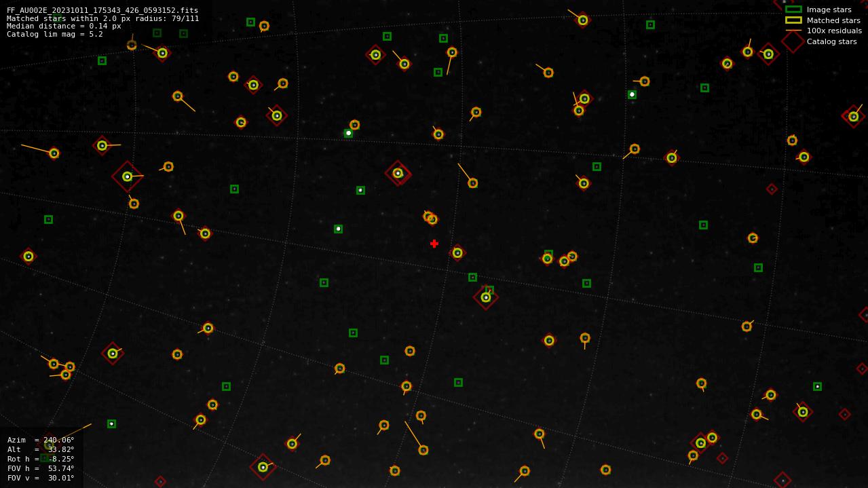Click the yellow legend marker for Matched stars
The height and width of the screenshot is (488, 868).
793,20
